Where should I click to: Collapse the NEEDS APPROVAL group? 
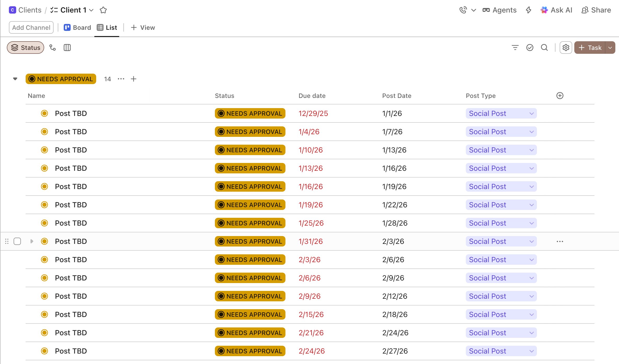15,79
